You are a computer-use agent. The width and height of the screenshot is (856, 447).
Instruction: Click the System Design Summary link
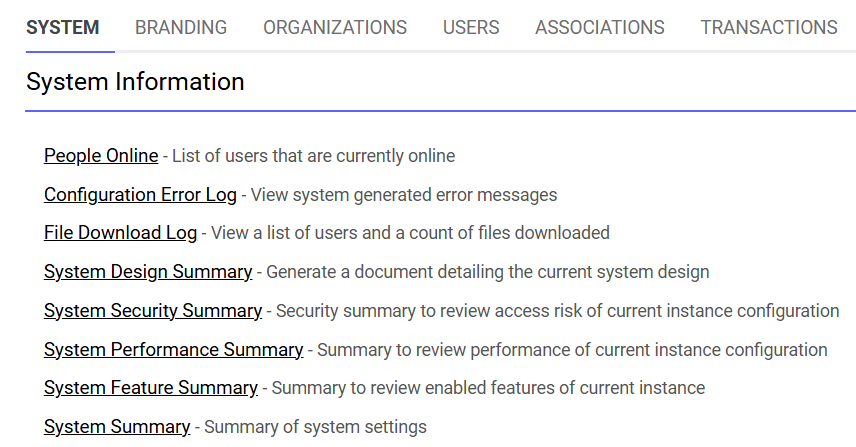[148, 272]
